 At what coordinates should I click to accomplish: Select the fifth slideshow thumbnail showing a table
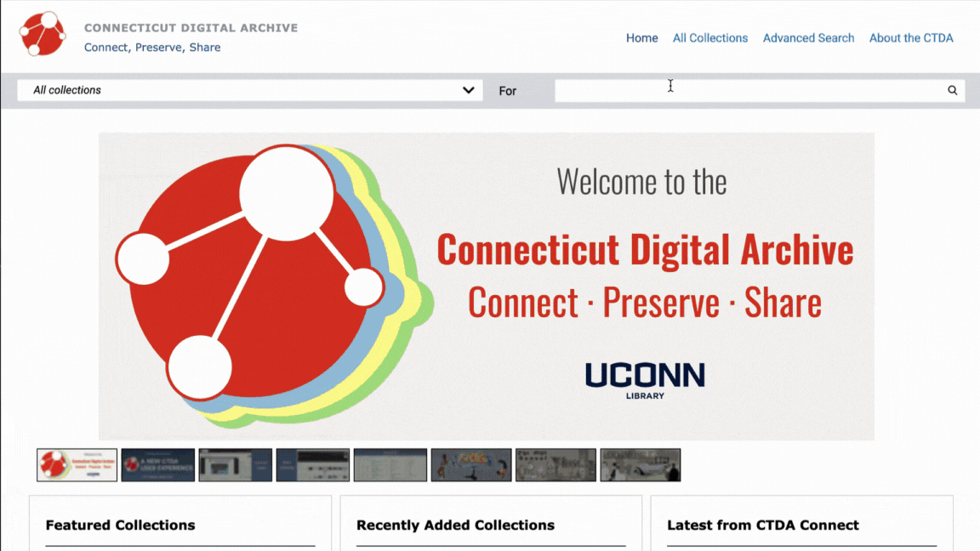tap(390, 465)
